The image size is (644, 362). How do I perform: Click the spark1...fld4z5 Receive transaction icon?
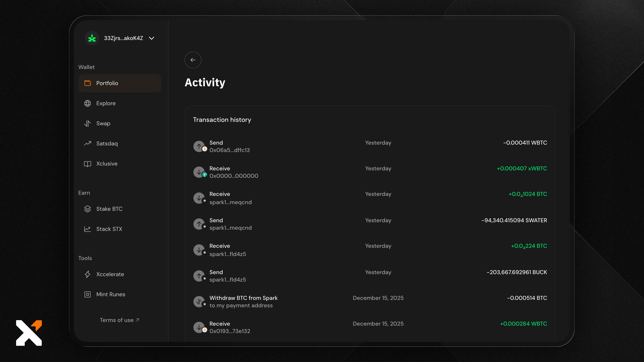[199, 250]
